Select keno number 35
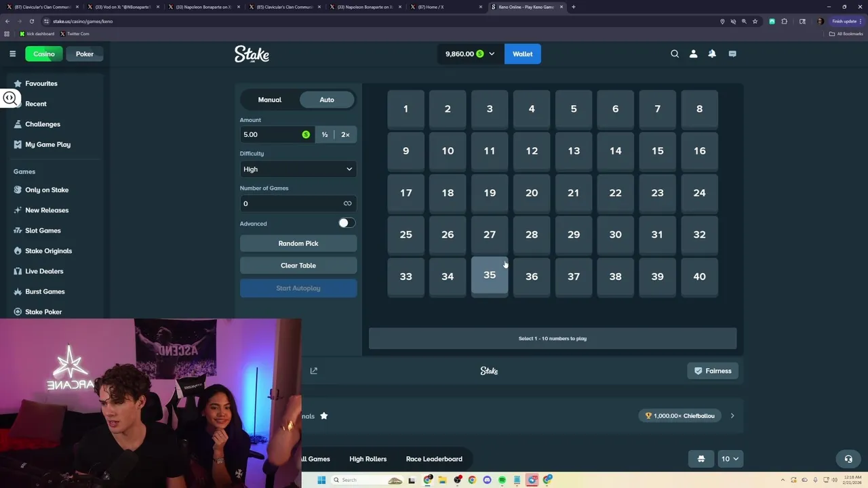This screenshot has height=488, width=868. [490, 275]
